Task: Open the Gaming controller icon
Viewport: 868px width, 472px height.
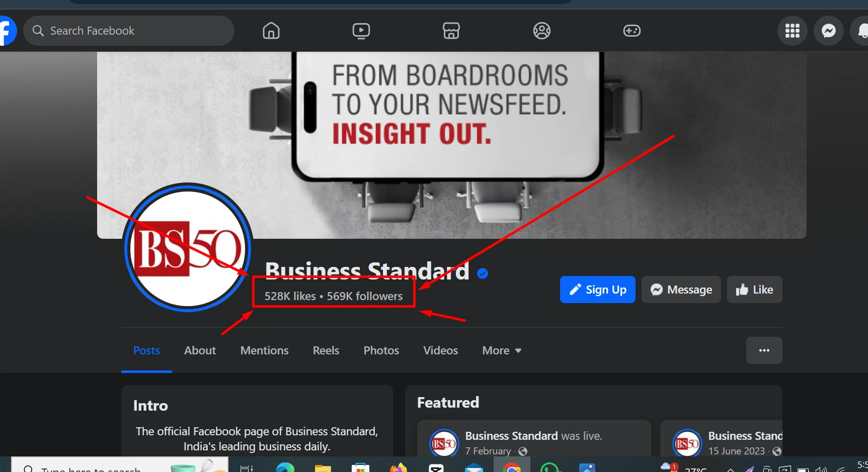Action: tap(632, 31)
